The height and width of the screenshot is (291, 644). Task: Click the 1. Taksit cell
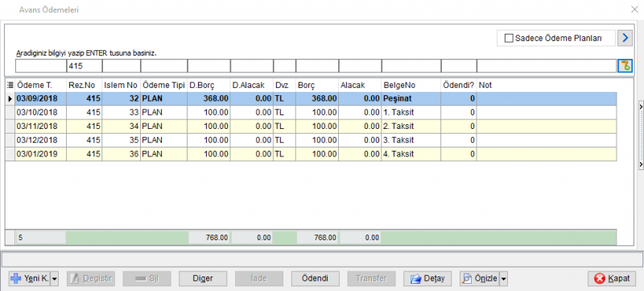tap(411, 112)
